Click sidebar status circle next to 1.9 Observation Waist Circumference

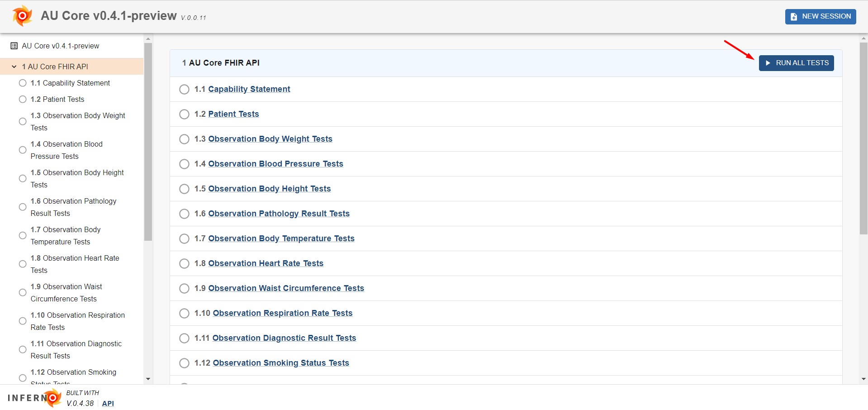click(x=23, y=292)
